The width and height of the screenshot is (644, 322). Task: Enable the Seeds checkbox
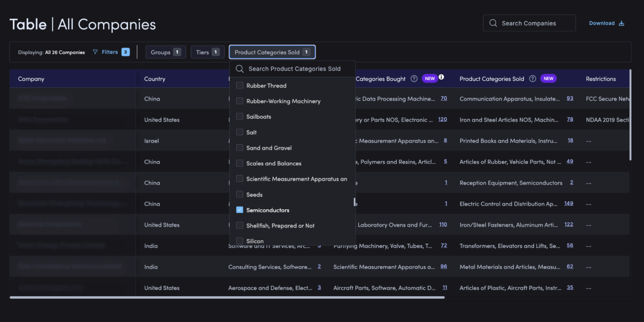point(240,194)
